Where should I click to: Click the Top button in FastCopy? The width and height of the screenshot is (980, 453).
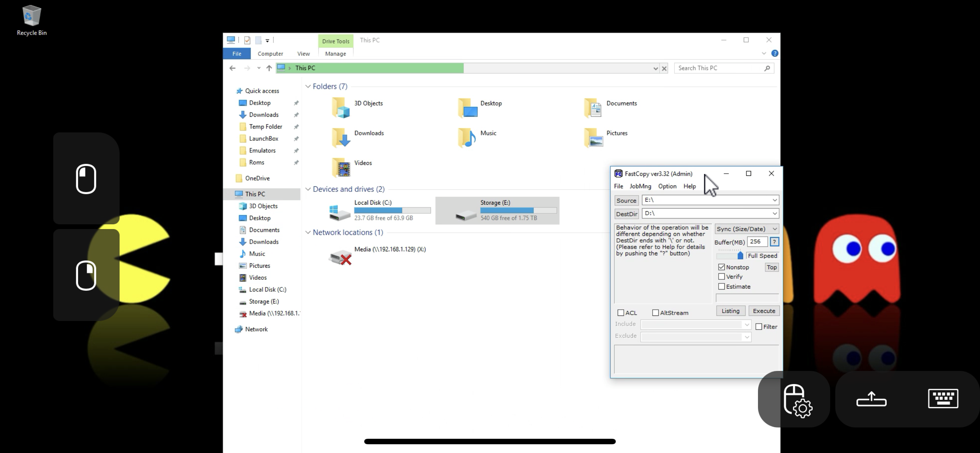coord(771,267)
